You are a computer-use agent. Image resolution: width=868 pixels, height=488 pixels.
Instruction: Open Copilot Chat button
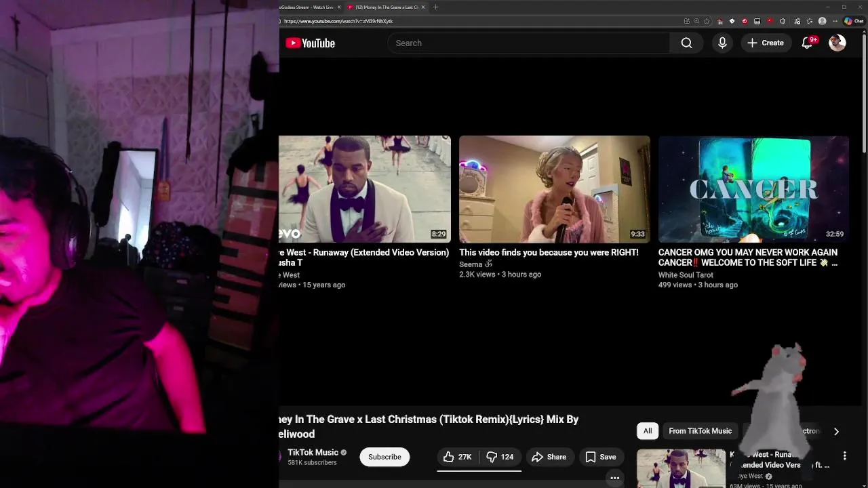click(854, 21)
